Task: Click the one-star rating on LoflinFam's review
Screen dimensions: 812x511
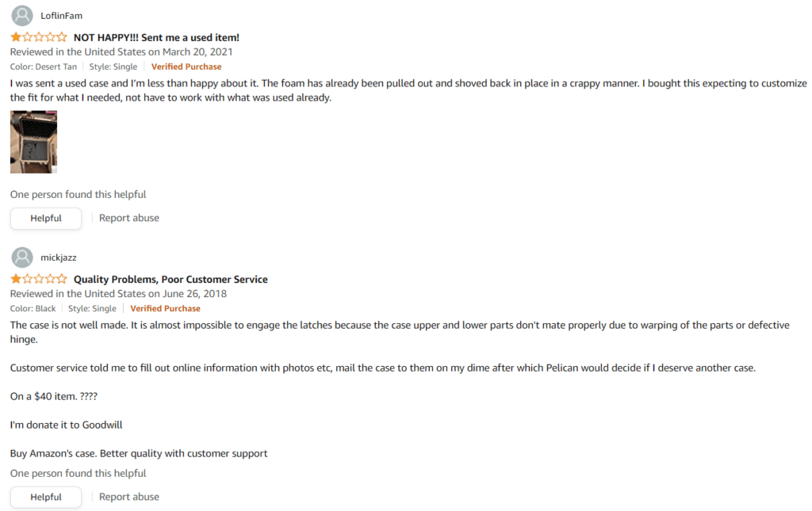Action: [x=39, y=37]
